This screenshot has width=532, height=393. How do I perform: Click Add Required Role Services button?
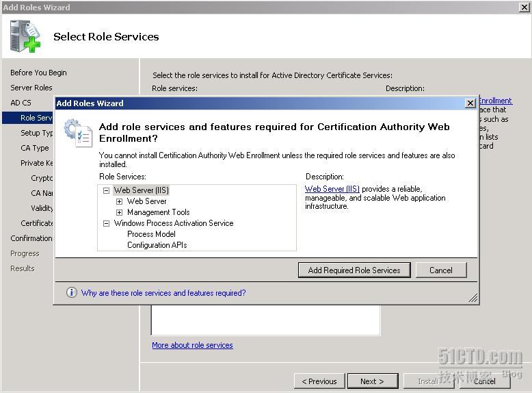(x=354, y=270)
